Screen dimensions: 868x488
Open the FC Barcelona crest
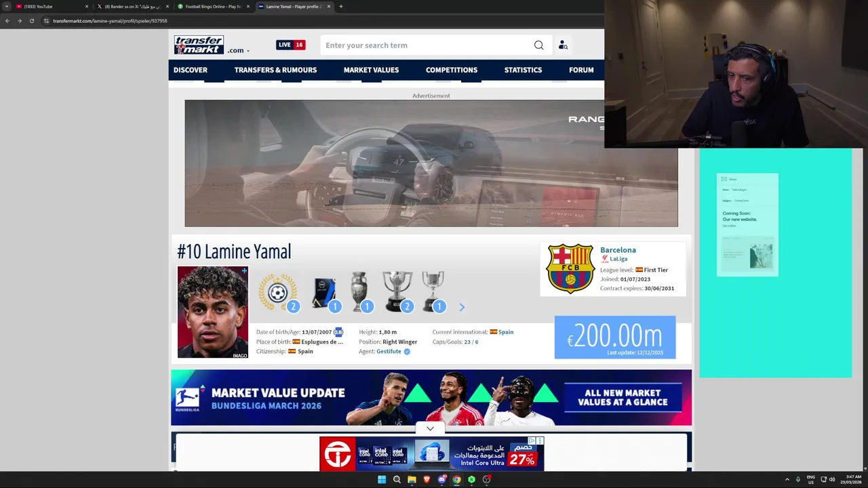pyautogui.click(x=570, y=268)
